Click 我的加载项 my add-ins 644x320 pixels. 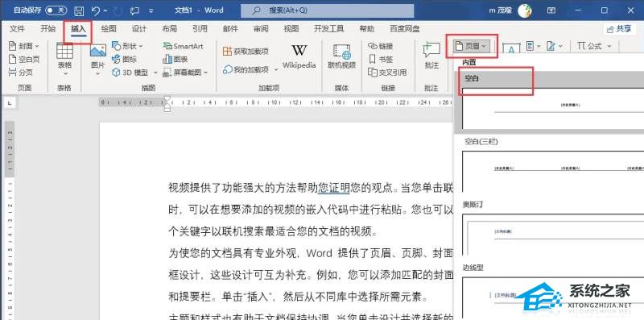click(x=246, y=69)
